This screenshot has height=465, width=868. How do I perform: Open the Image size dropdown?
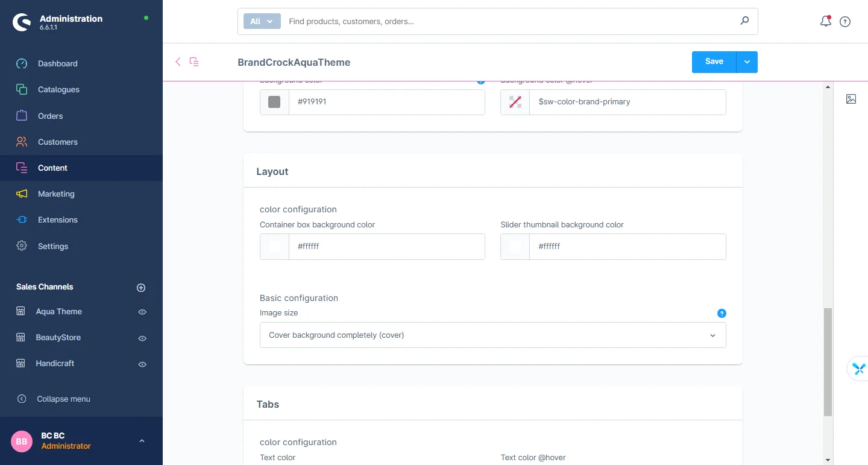point(492,335)
